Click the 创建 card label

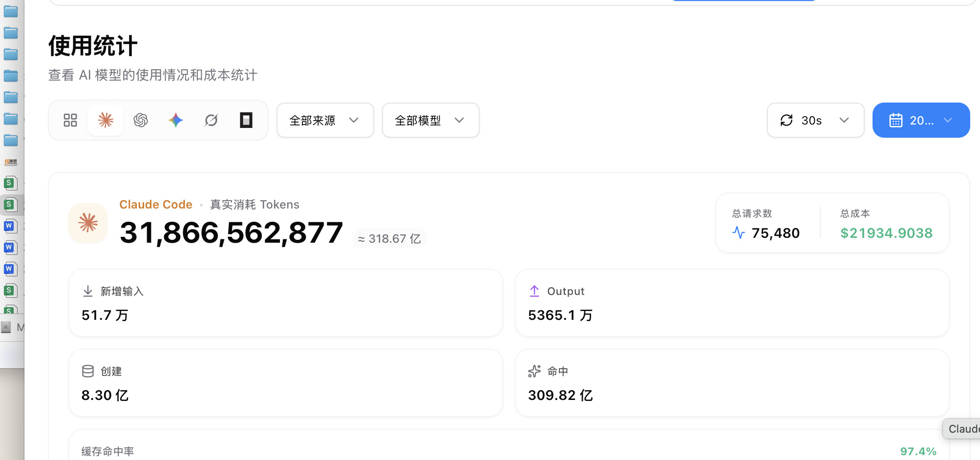(111, 372)
